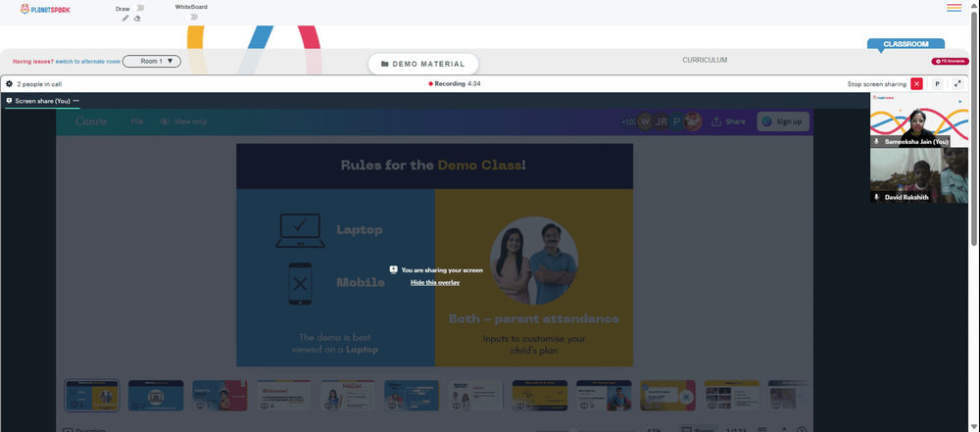Open the hamburger menu at top right
This screenshot has height=432, width=980.
[954, 8]
